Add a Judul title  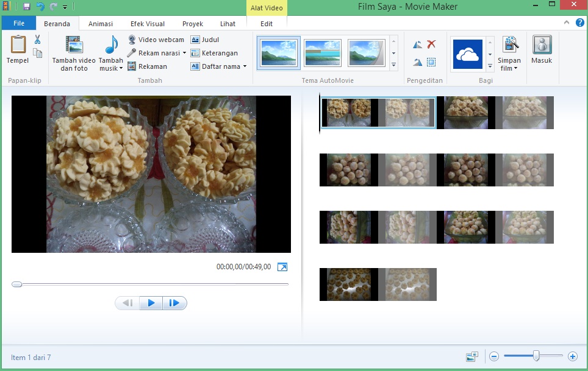205,40
